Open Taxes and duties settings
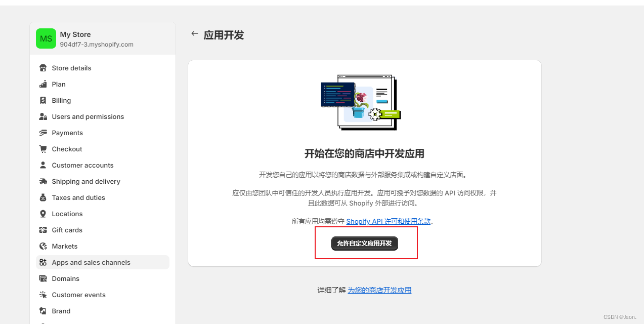This screenshot has height=324, width=644. point(103,197)
